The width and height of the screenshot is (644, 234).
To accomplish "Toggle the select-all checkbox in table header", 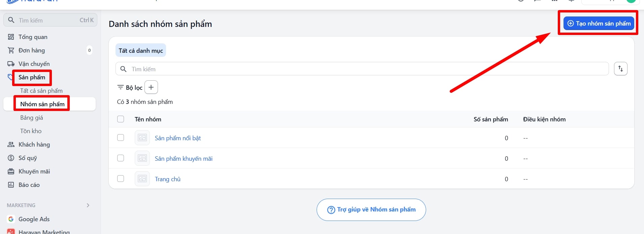I will coord(121,119).
